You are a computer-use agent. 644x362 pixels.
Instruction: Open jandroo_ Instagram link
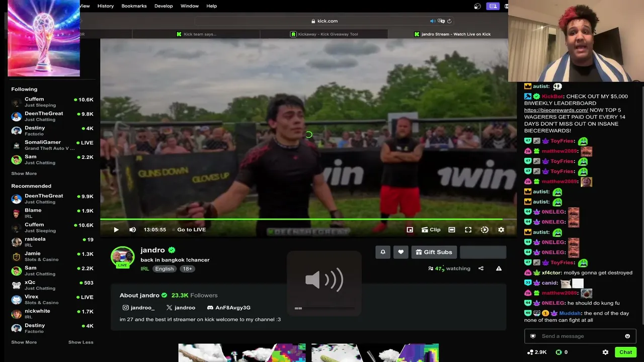pos(138,308)
